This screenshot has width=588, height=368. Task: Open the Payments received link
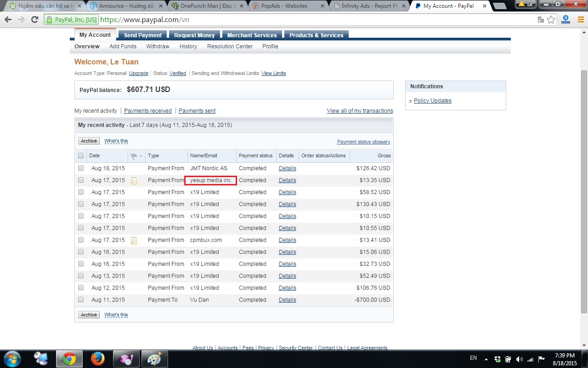pos(148,111)
